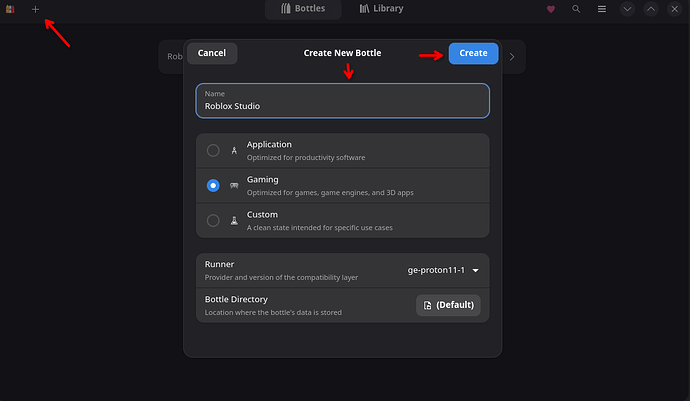Click the Application compass icon
The height and width of the screenshot is (401, 690).
234,151
